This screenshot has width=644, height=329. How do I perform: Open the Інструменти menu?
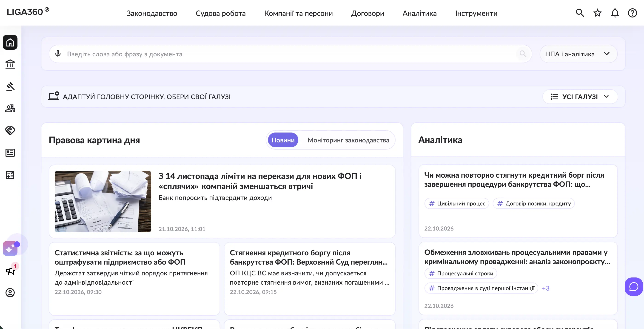[x=476, y=13]
